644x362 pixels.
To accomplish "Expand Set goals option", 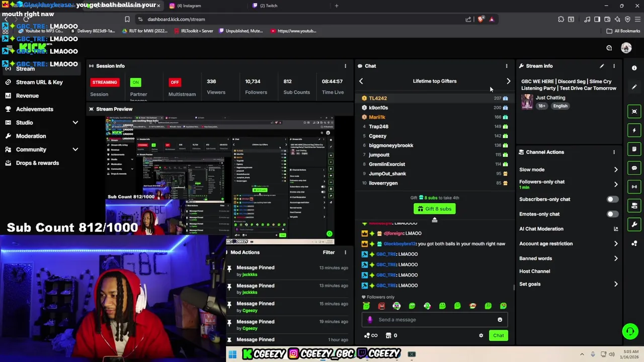I will pyautogui.click(x=616, y=284).
